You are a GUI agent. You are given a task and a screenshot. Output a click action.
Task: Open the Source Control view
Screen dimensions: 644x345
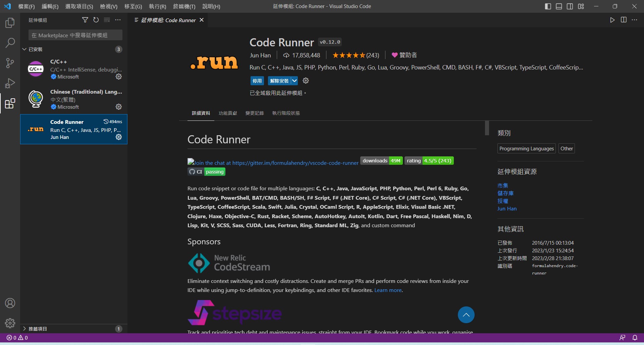click(x=10, y=63)
